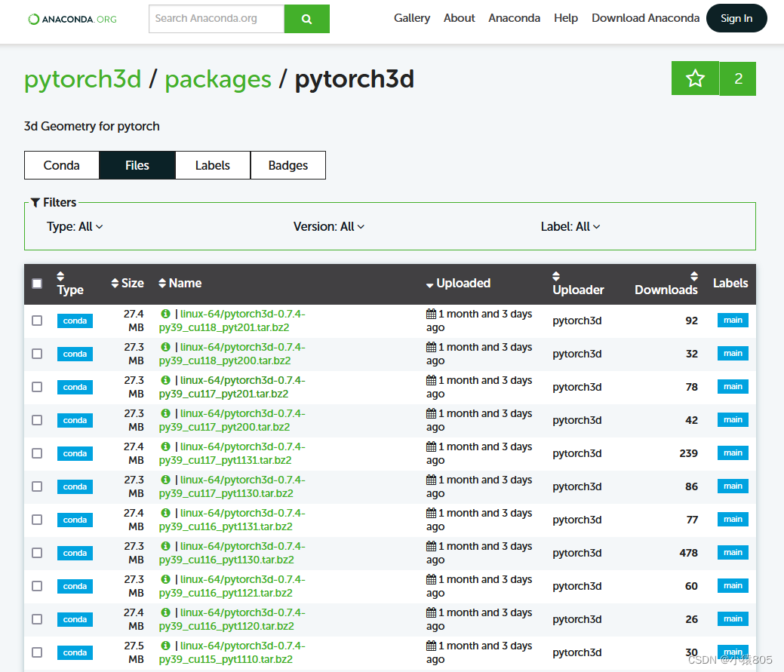784x672 pixels.
Task: Open the About menu item
Action: point(459,18)
